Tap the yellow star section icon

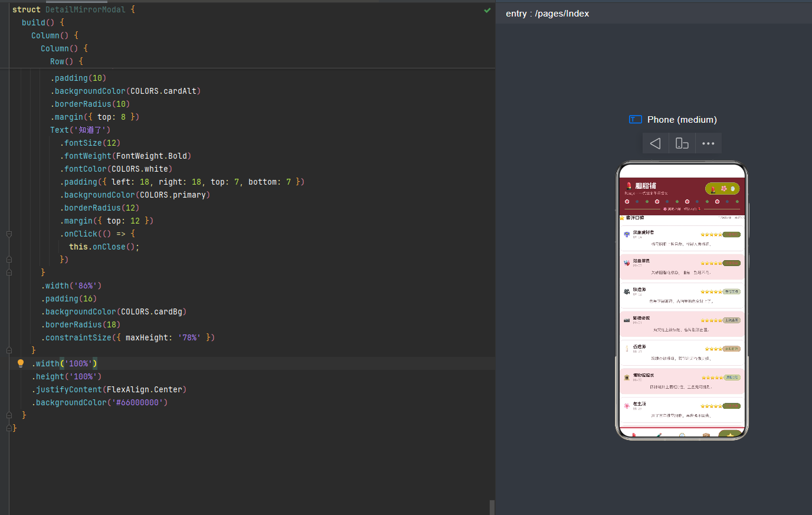(623, 218)
